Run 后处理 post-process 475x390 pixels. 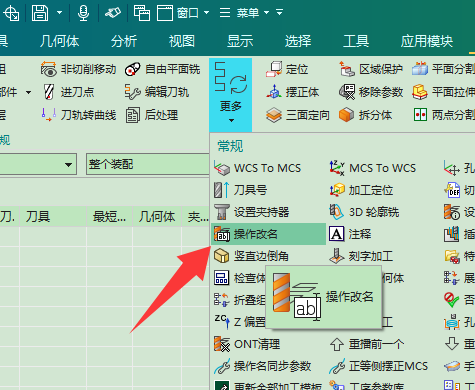pyautogui.click(x=152, y=115)
